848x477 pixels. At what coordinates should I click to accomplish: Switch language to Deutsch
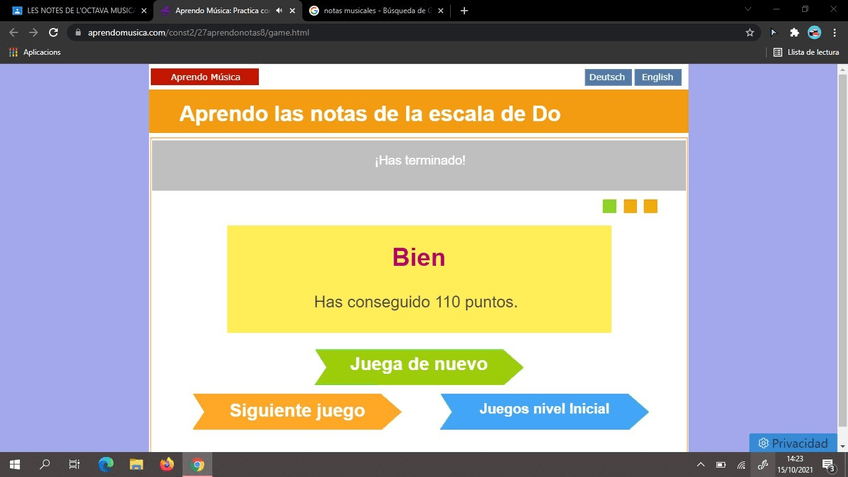(607, 77)
